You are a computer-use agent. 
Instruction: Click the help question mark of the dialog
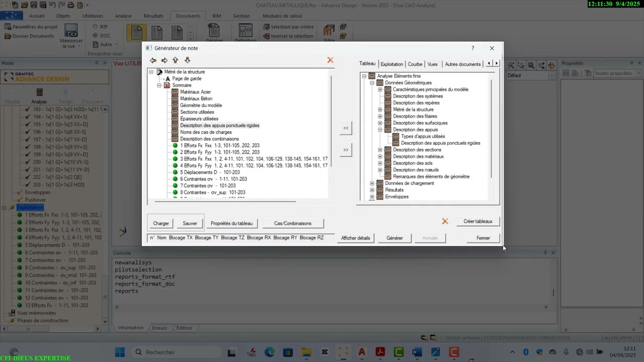(472, 48)
